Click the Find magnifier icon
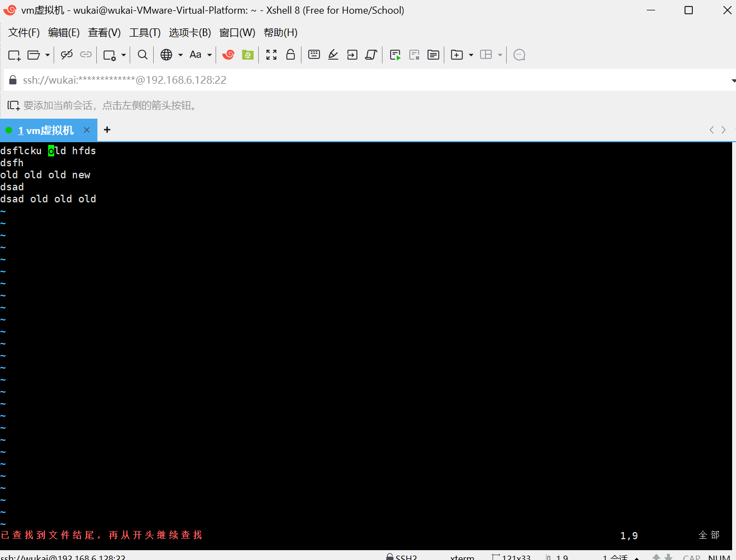736x560 pixels. [x=142, y=55]
